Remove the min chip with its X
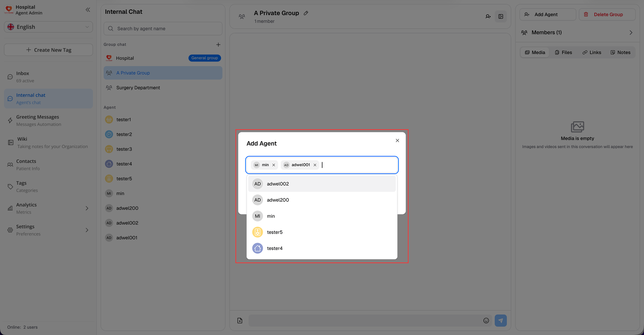The image size is (644, 335). tap(274, 165)
